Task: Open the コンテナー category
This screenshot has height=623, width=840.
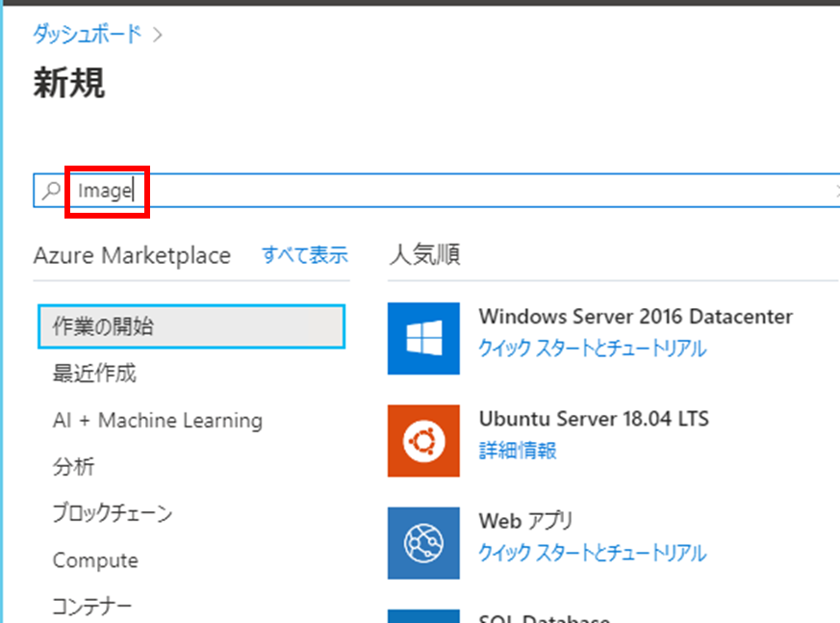Action: (x=92, y=607)
